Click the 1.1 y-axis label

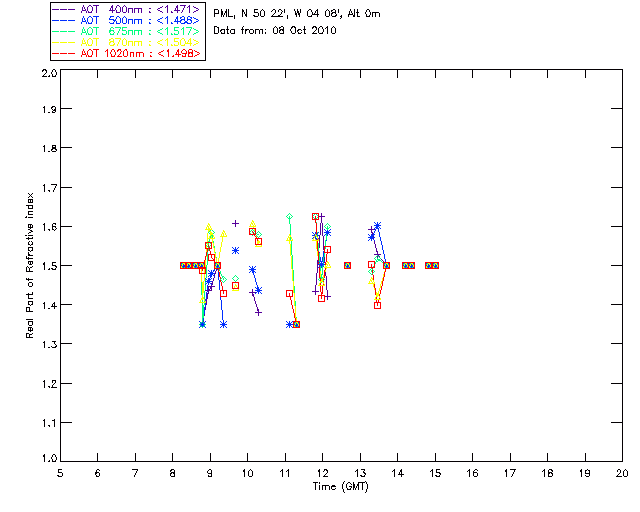click(49, 423)
